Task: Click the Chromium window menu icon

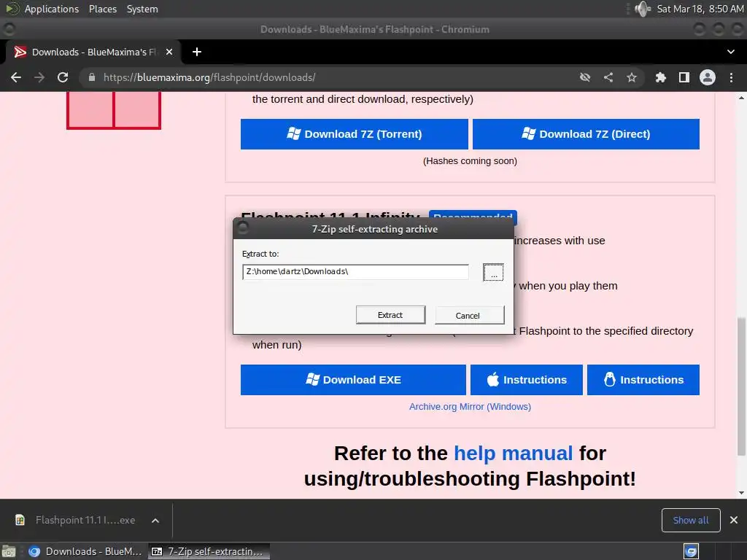Action: coord(9,29)
